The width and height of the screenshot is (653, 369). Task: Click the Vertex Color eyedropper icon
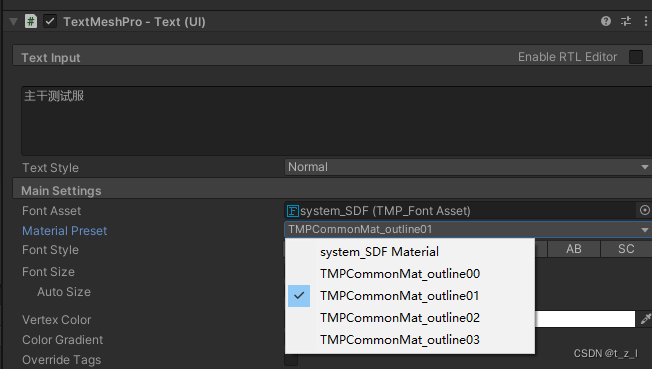click(x=646, y=319)
